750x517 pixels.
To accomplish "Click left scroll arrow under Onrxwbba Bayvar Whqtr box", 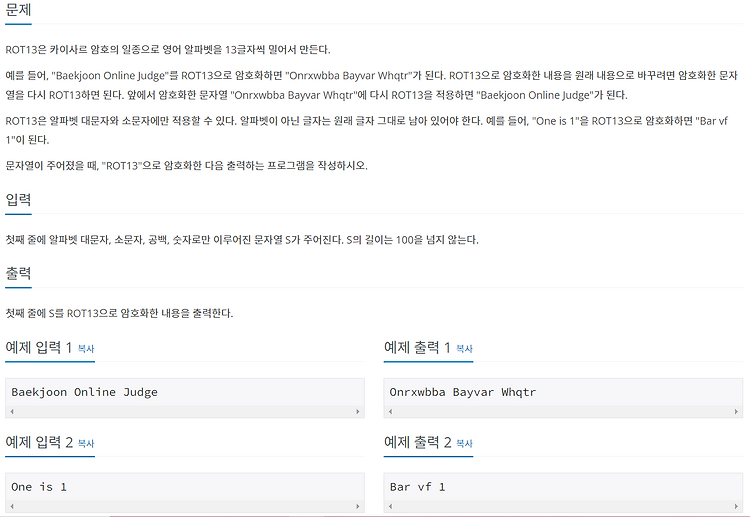I will pyautogui.click(x=390, y=411).
